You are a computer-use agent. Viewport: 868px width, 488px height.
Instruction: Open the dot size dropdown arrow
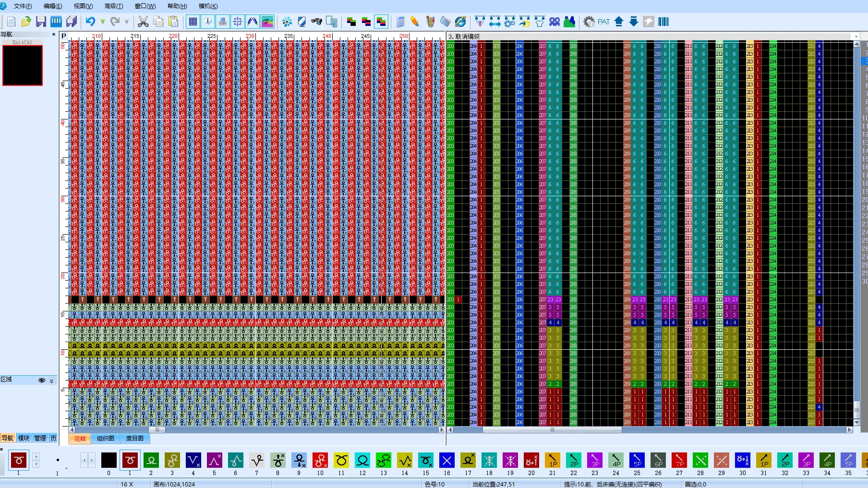click(x=66, y=468)
